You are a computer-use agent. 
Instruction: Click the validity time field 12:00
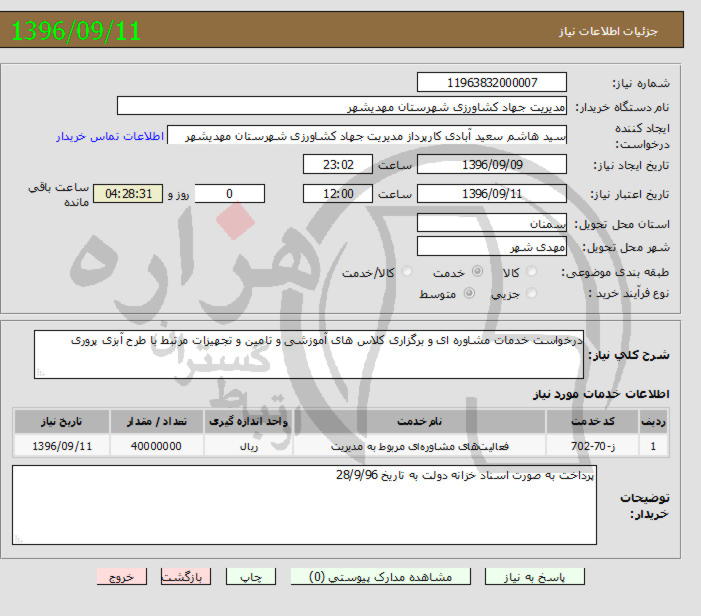coord(338,194)
